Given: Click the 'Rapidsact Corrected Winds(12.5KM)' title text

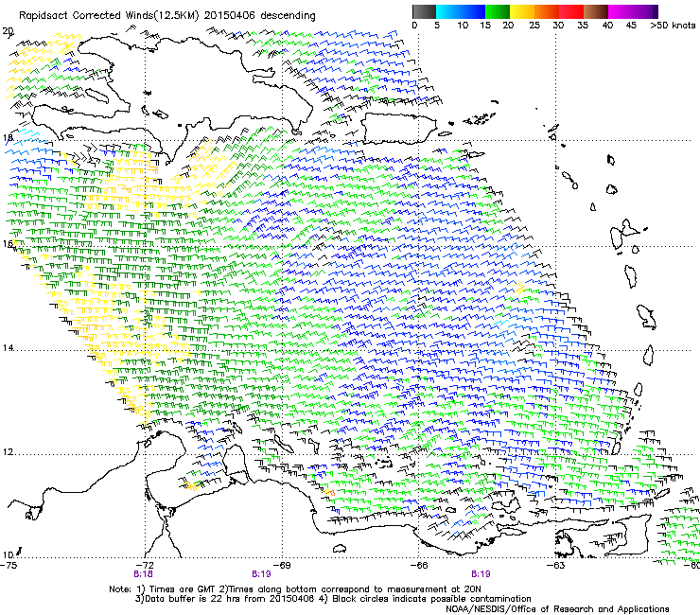Looking at the screenshot, I should [109, 15].
